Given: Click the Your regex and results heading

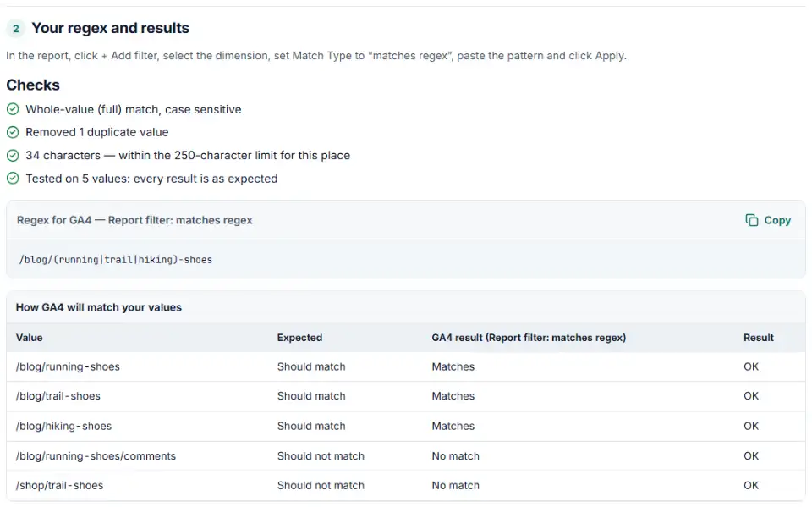Looking at the screenshot, I should pos(110,28).
